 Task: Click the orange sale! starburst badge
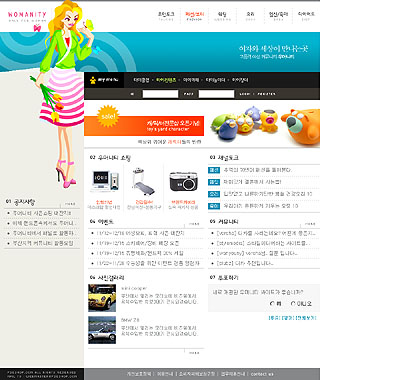pyautogui.click(x=108, y=116)
